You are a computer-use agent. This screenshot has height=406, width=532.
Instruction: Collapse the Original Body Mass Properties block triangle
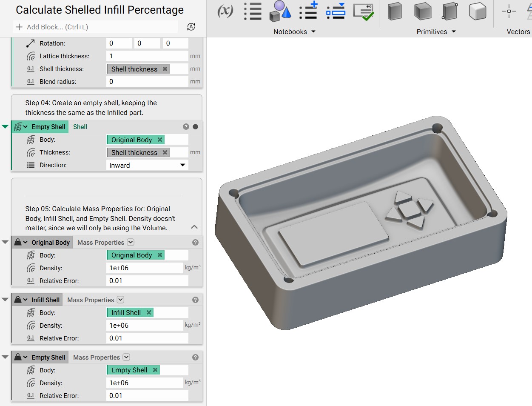[x=5, y=242]
